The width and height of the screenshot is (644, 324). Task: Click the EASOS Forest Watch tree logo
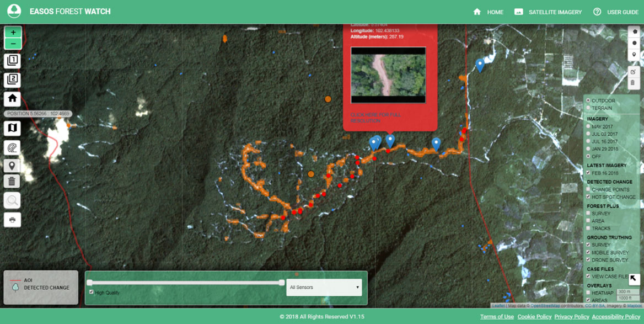pyautogui.click(x=14, y=12)
